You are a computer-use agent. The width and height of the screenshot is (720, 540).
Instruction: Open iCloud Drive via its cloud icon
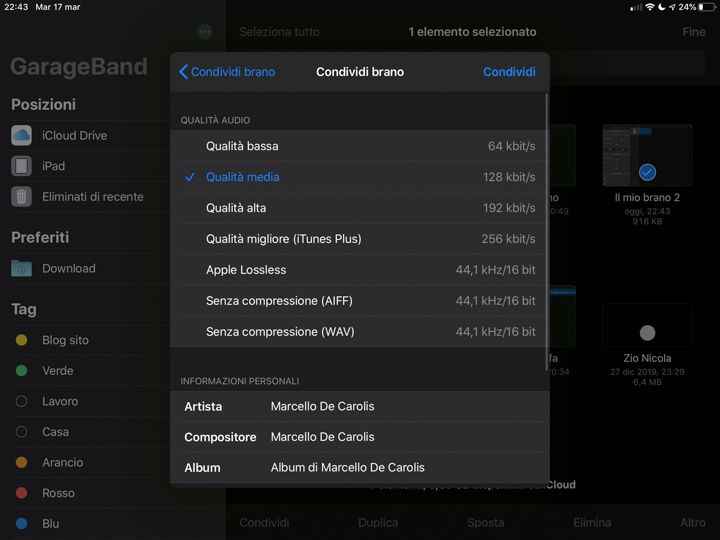[x=22, y=135]
